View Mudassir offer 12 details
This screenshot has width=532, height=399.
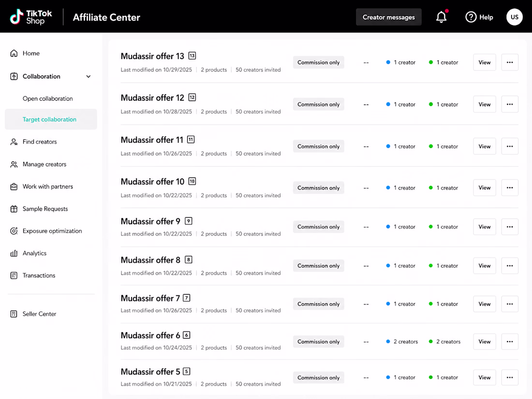click(x=485, y=104)
